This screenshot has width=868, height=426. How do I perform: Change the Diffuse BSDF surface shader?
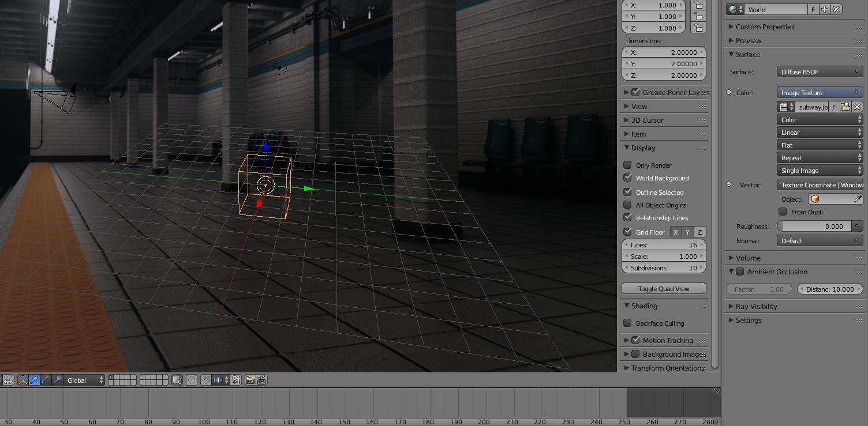[x=820, y=71]
